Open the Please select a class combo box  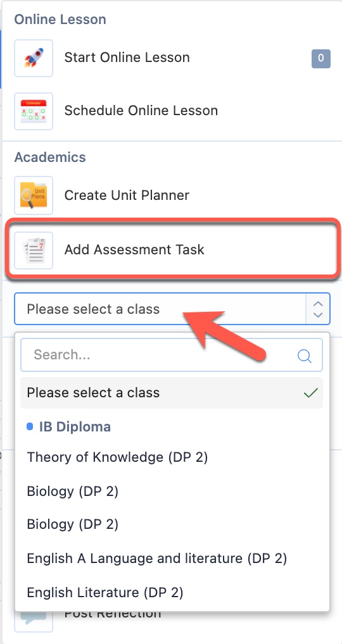[x=172, y=309]
